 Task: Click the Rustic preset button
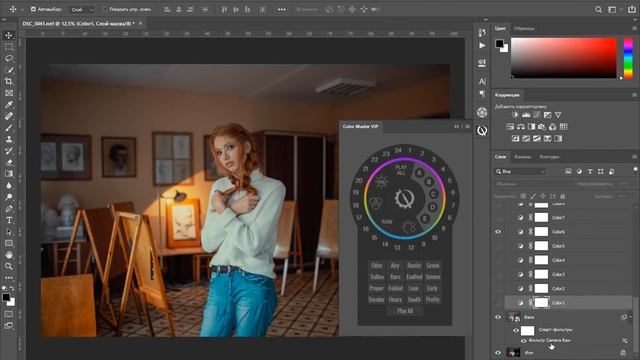[414, 266]
